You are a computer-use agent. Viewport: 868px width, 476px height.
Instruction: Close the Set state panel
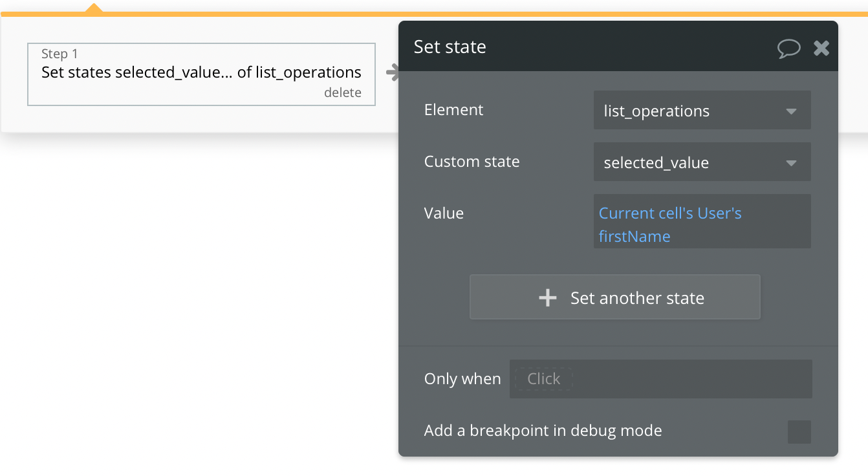(x=821, y=48)
